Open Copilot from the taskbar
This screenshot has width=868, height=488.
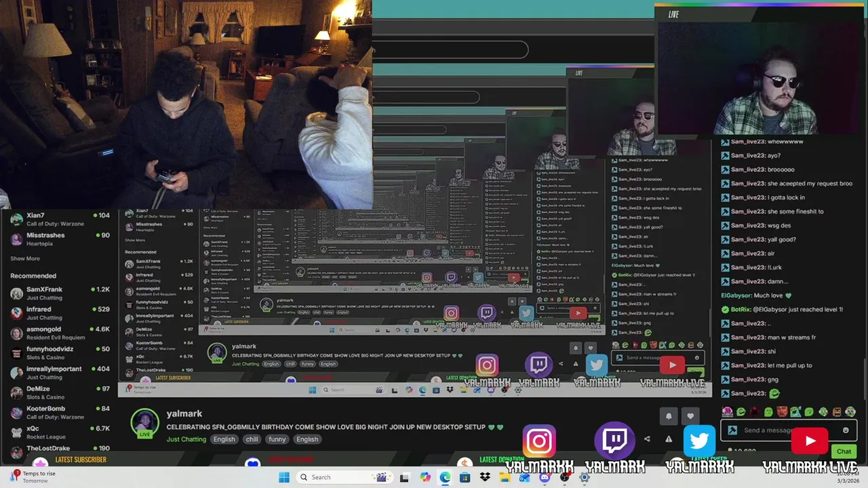tap(425, 477)
